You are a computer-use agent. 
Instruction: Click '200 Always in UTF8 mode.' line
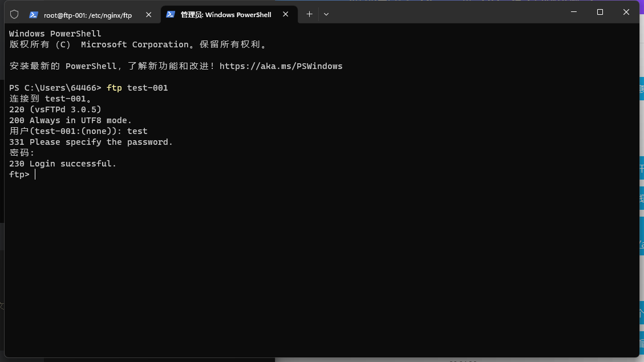click(x=70, y=120)
